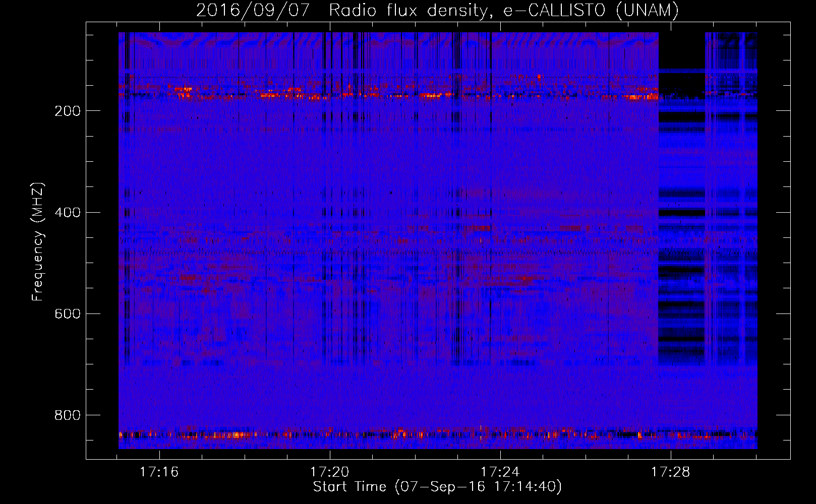Click the 17:16 time tick label
This screenshot has height=504, width=816.
[159, 472]
